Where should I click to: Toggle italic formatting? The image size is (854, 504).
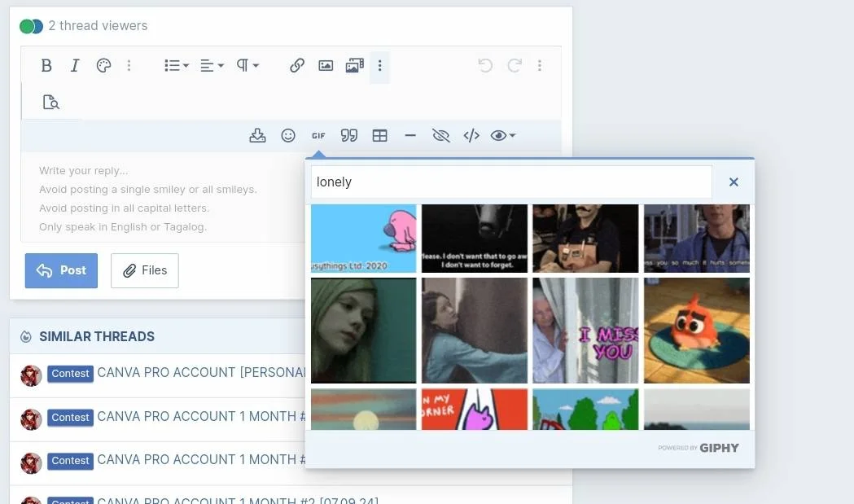point(75,65)
